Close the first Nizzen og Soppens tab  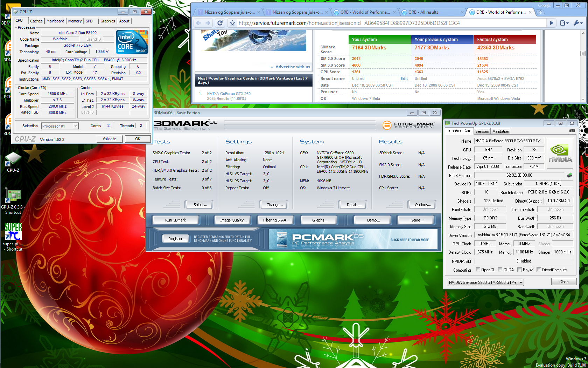point(259,12)
